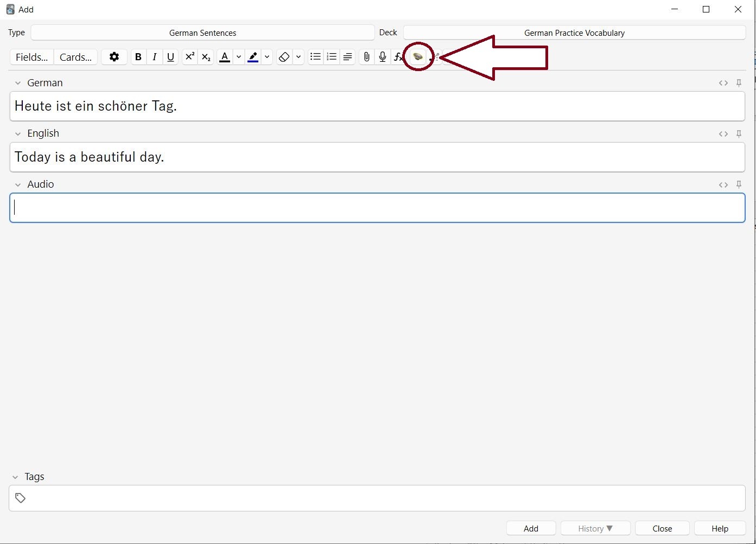756x544 pixels.
Task: Click into the Tags input field
Action: coord(380,498)
